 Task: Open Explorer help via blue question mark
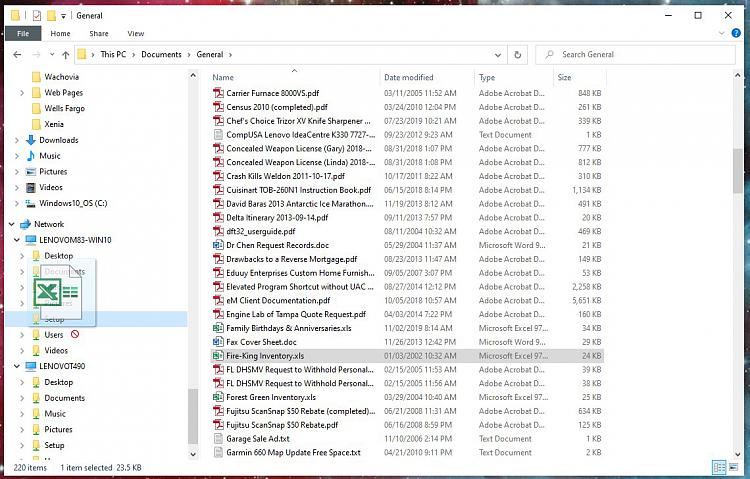738,33
